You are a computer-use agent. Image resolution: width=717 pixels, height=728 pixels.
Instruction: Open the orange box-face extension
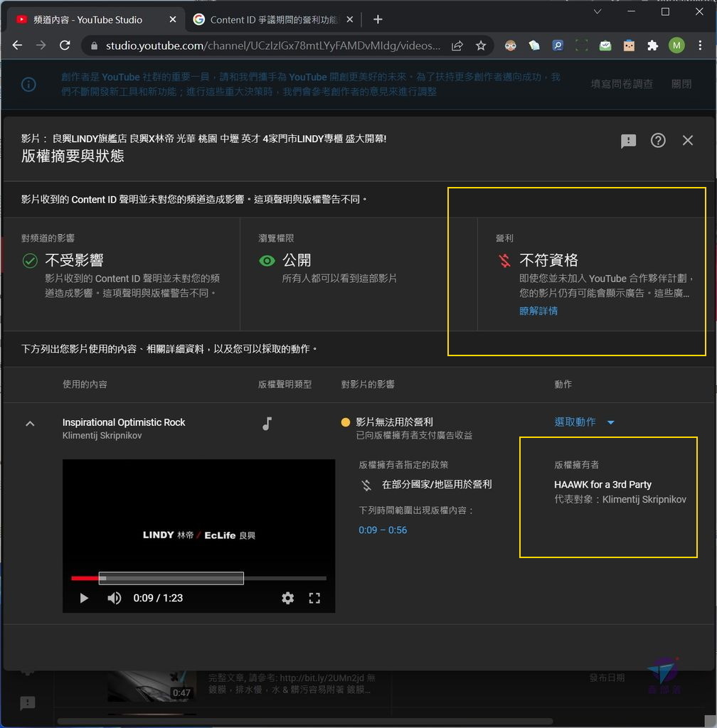[x=629, y=45]
